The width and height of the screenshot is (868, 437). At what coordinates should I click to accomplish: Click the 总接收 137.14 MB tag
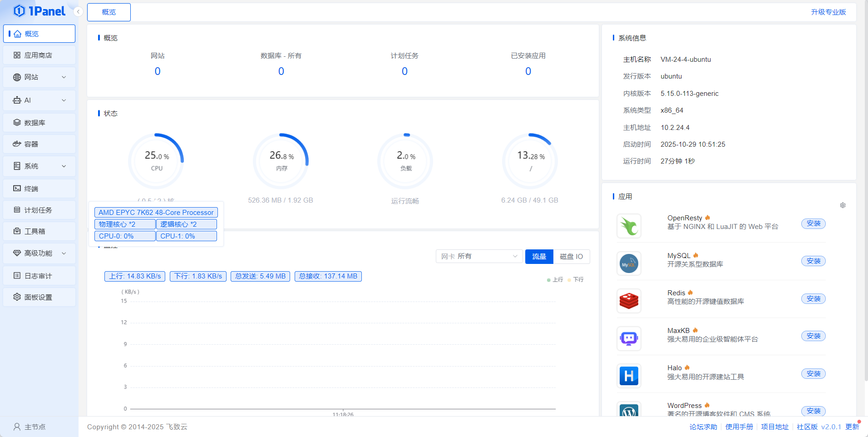[x=328, y=276]
